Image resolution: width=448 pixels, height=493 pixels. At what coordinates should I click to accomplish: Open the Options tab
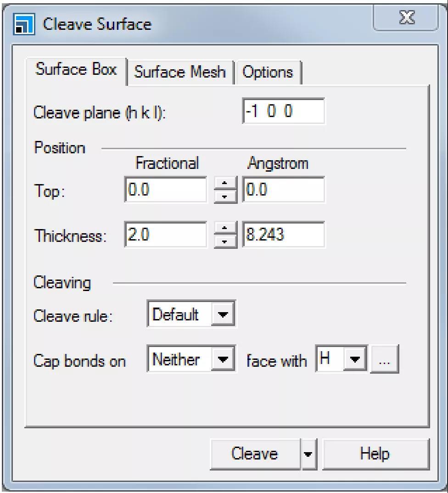point(268,72)
